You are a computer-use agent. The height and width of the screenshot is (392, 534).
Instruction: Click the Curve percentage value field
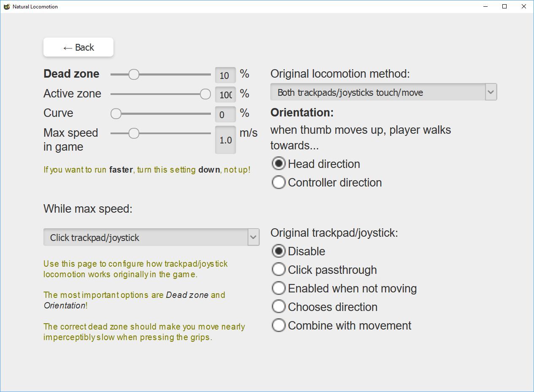point(225,114)
